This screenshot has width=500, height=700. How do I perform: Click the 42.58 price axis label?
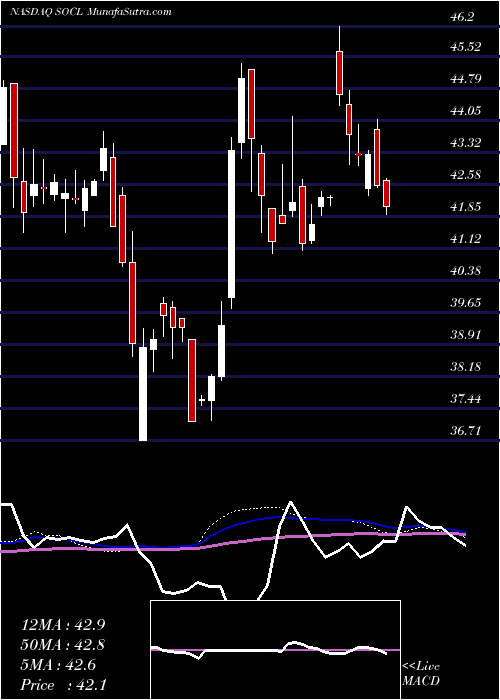pyautogui.click(x=466, y=174)
